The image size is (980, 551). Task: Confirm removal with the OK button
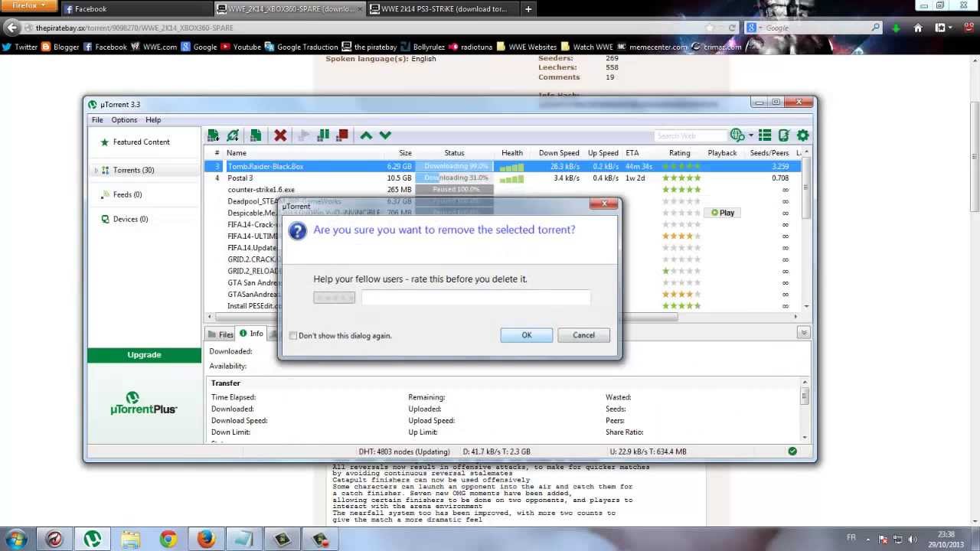527,335
